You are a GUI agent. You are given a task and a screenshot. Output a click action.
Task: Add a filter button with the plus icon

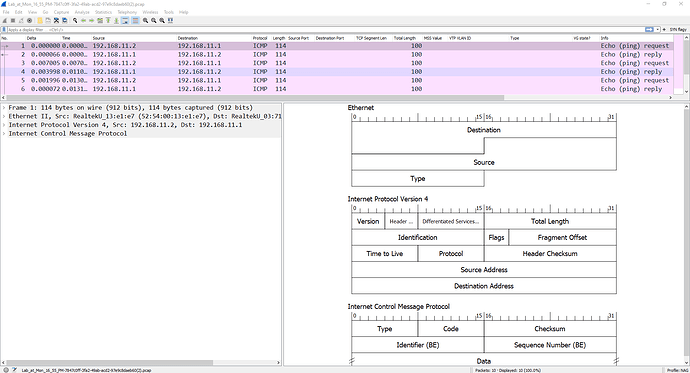(664, 29)
